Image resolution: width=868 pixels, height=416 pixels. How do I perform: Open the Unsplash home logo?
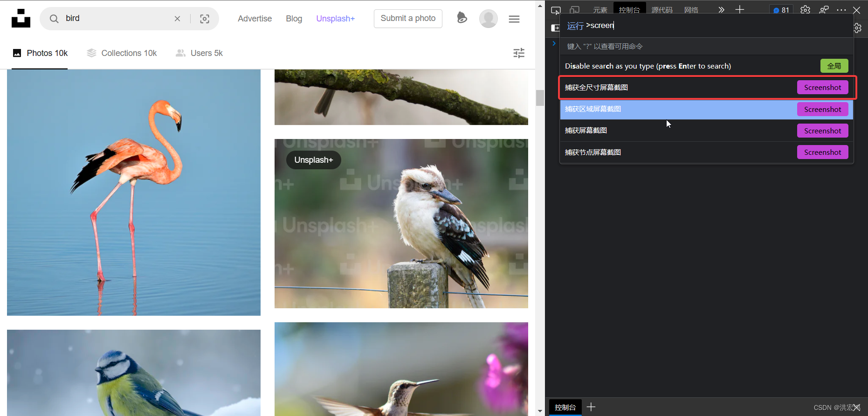pyautogui.click(x=21, y=18)
